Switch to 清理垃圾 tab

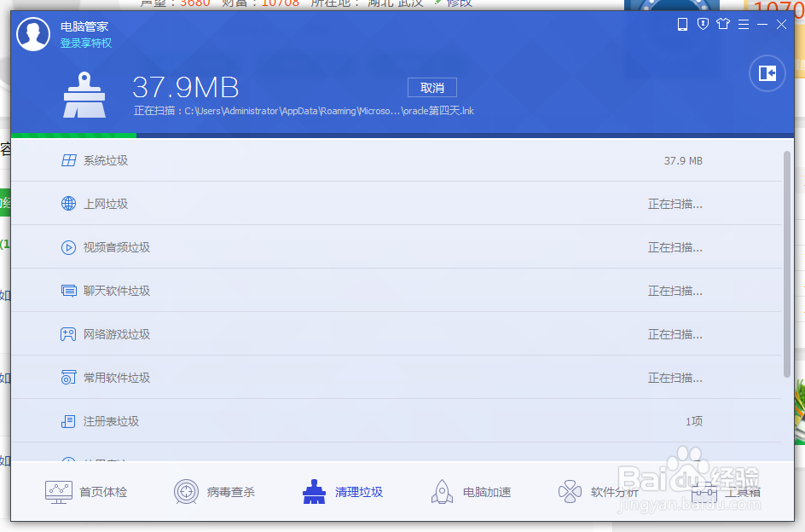tap(343, 492)
